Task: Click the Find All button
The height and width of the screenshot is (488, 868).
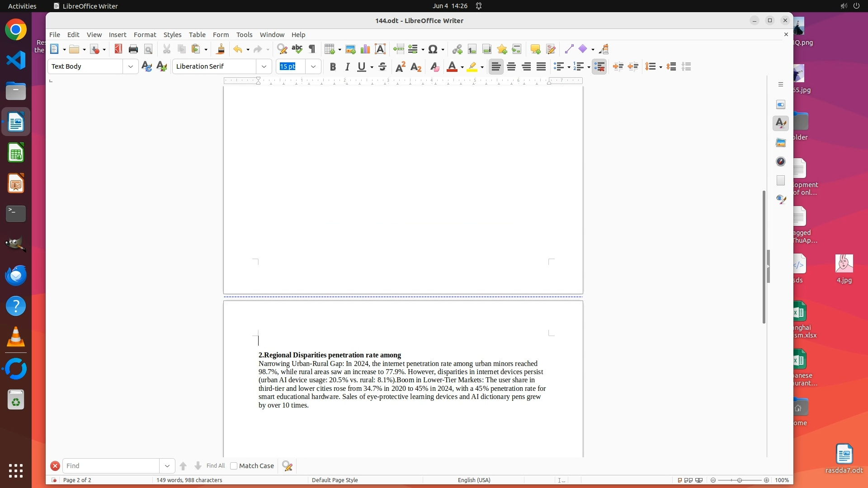Action: coord(215,465)
